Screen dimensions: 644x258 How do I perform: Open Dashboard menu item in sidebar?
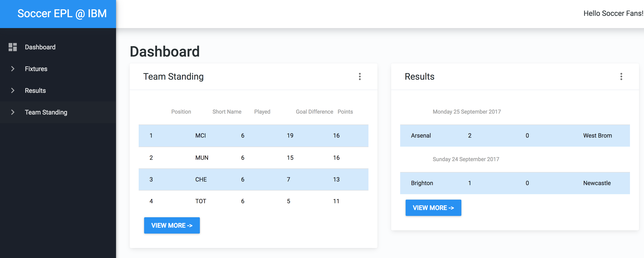point(40,47)
